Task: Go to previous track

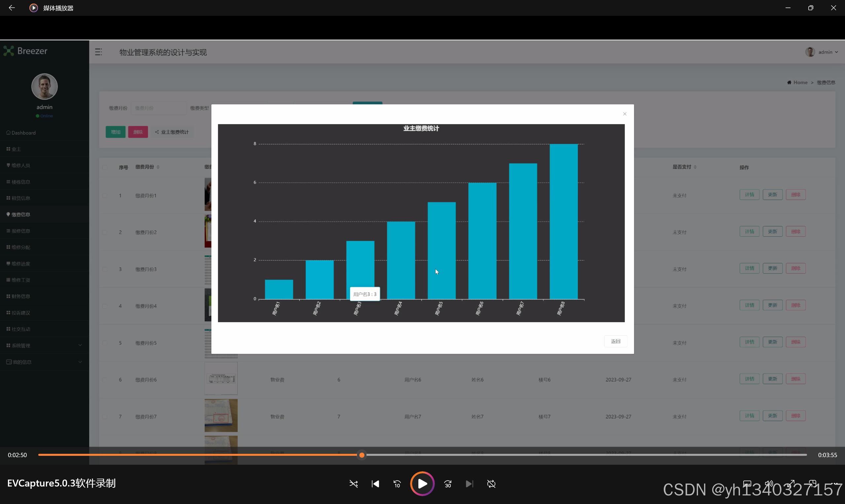Action: pyautogui.click(x=375, y=484)
